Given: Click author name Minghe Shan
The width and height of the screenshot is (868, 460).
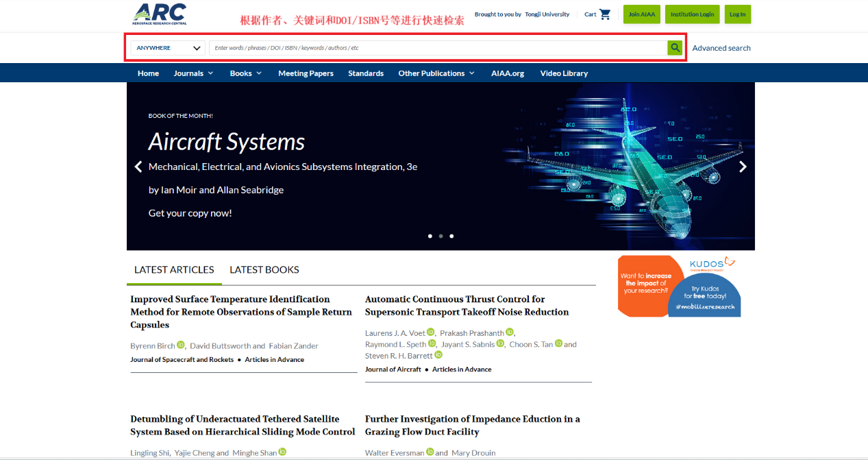Looking at the screenshot, I should click(x=253, y=453).
